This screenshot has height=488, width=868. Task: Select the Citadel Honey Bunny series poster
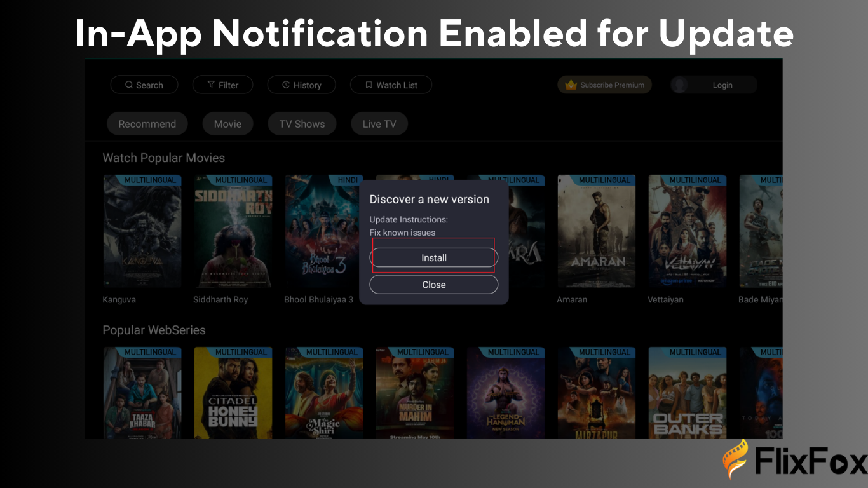click(233, 393)
